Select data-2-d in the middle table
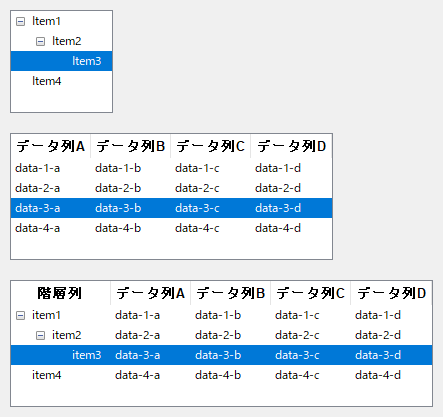This screenshot has width=443, height=417. 278,188
